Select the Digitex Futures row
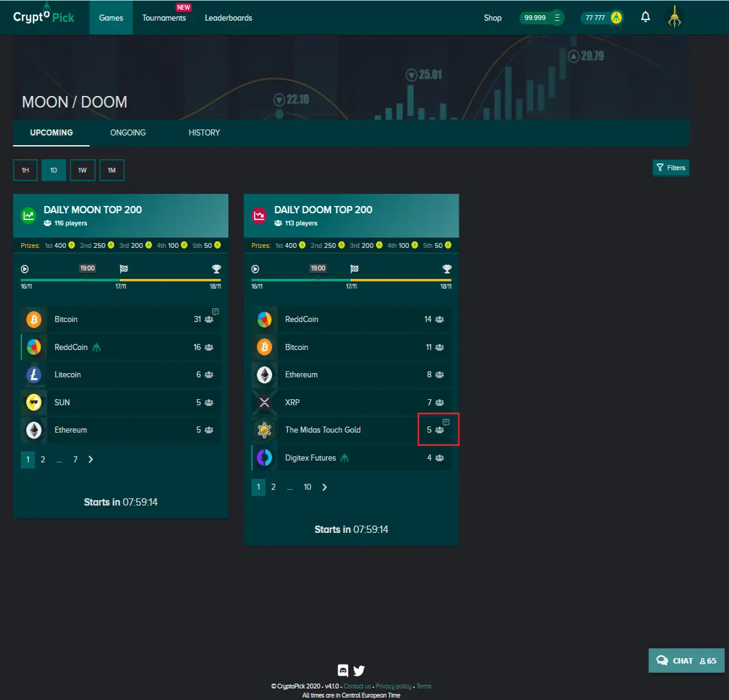 point(352,458)
